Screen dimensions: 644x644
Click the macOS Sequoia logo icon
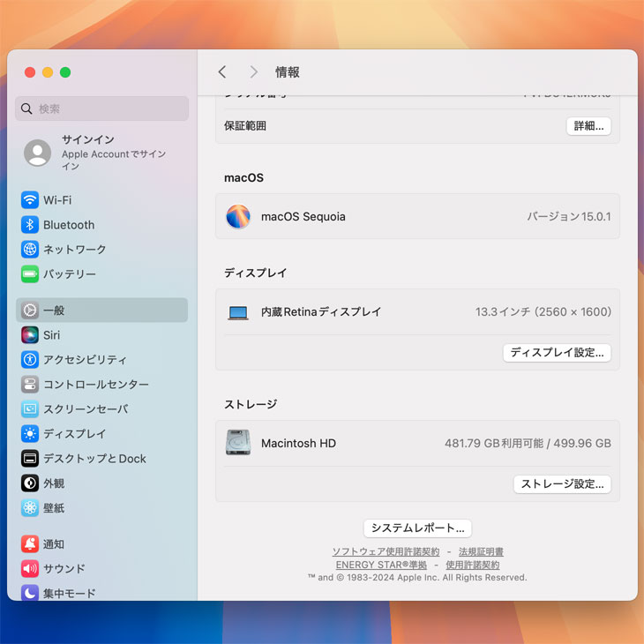click(x=238, y=217)
